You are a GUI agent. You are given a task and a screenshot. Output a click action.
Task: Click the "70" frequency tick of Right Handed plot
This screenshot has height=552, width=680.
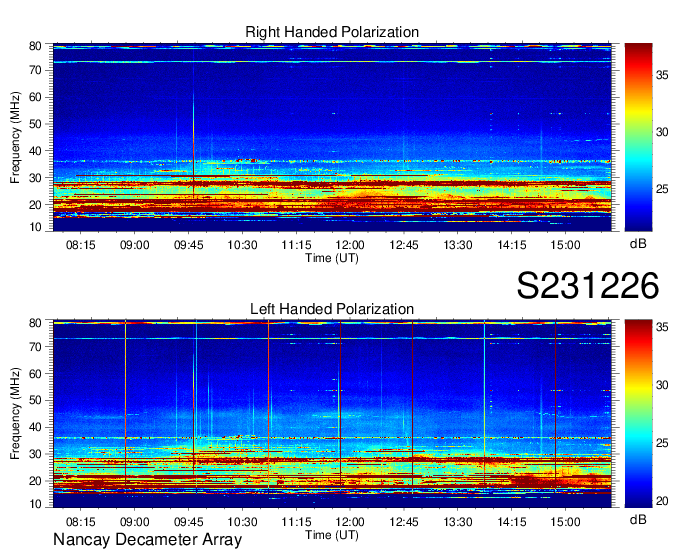click(x=36, y=70)
